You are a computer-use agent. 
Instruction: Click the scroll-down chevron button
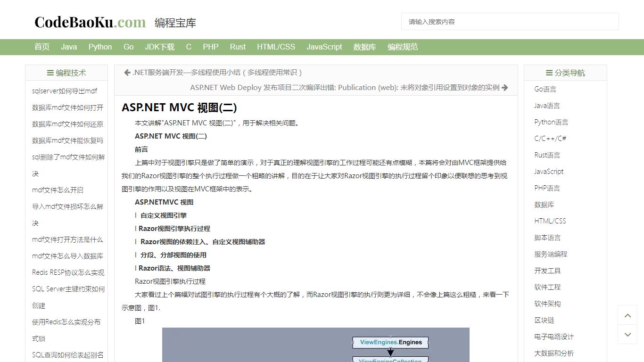click(627, 334)
